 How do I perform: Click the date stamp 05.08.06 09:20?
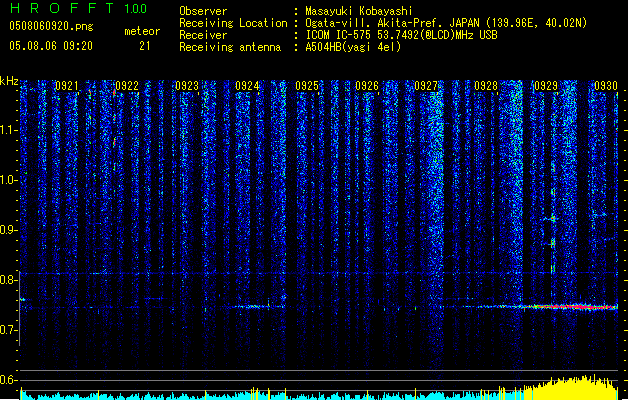point(51,46)
